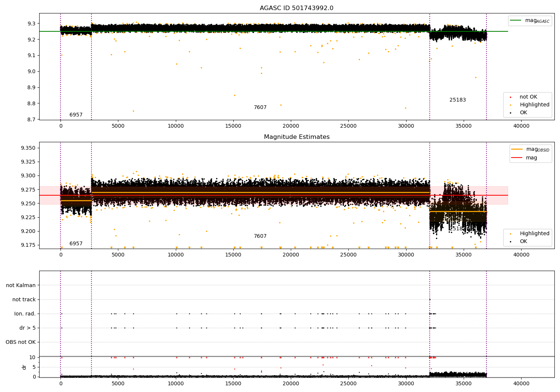This screenshot has height=392, width=560.
Task: Click the '9.325' y-axis tick label
Action: 28,162
